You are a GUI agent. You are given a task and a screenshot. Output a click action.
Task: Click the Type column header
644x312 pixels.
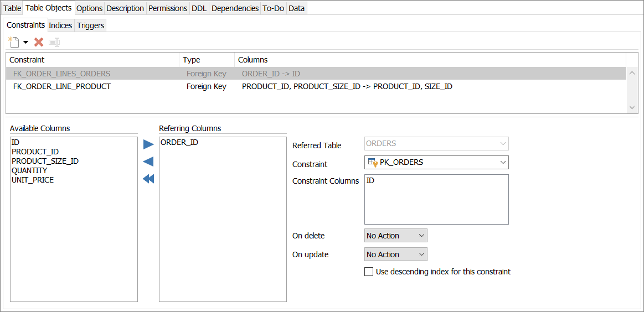pyautogui.click(x=192, y=60)
